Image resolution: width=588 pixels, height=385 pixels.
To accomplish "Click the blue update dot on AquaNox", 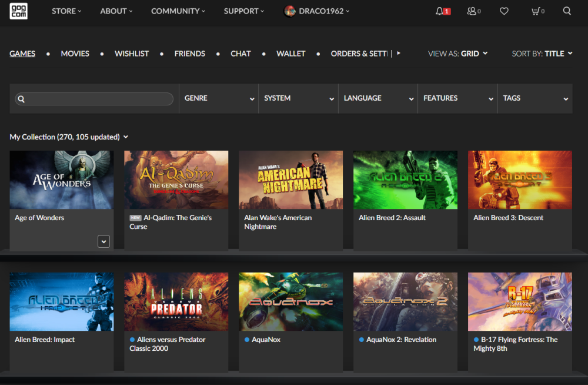I will (x=247, y=340).
